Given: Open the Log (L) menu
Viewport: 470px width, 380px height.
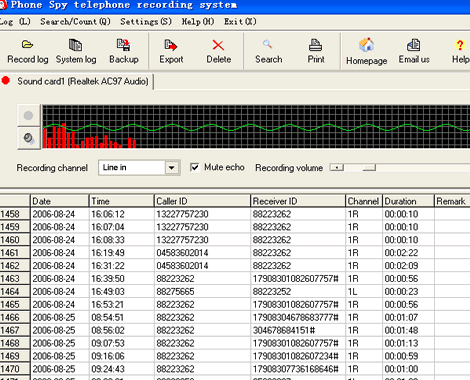Looking at the screenshot, I should click(15, 22).
